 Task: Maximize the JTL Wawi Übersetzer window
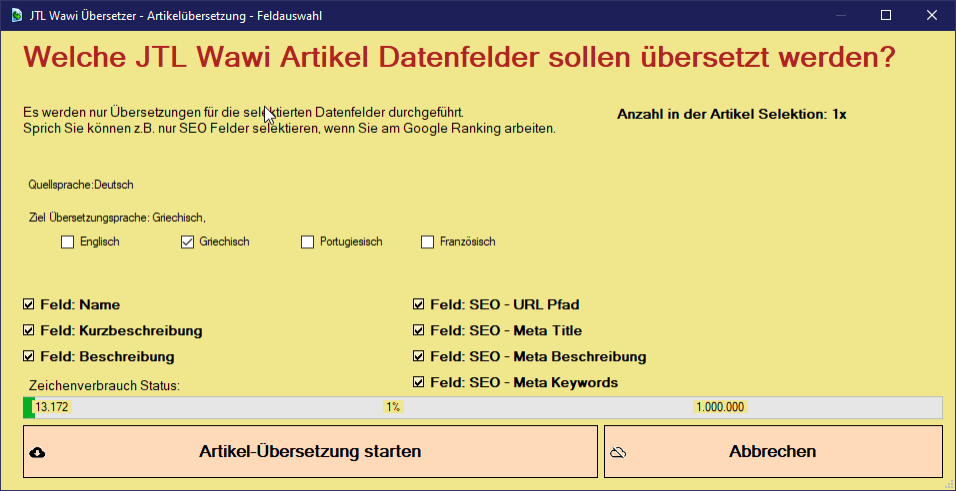(x=886, y=15)
